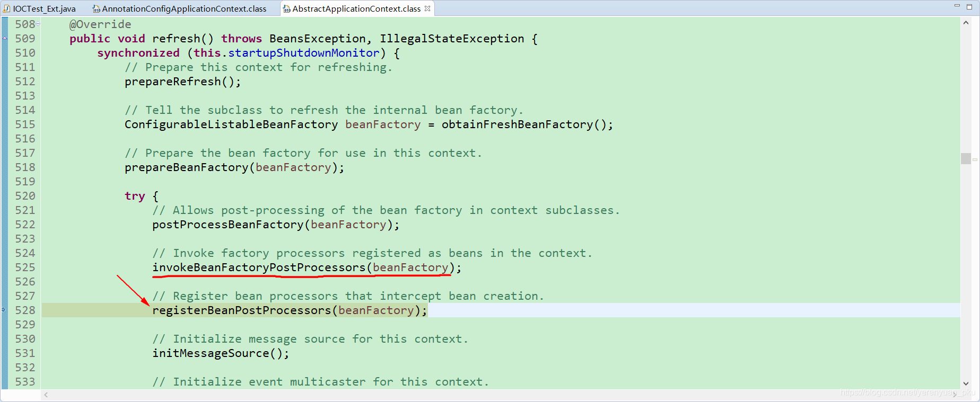Maximize the editor area

pos(969,6)
